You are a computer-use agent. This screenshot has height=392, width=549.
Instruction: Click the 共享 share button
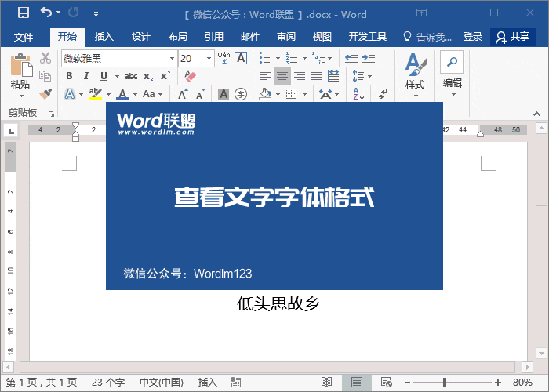(x=513, y=37)
